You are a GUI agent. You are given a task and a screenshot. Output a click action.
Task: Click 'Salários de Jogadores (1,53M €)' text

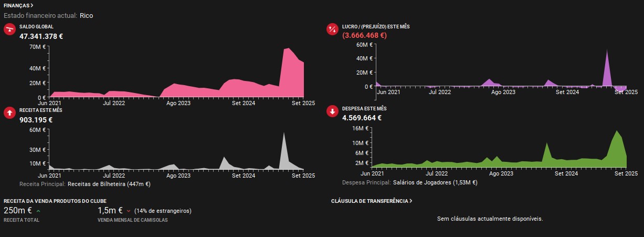(435, 183)
